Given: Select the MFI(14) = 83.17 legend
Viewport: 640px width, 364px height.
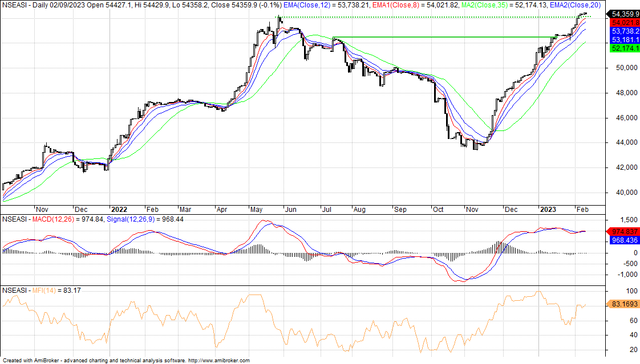Looking at the screenshot, I should coord(56,291).
